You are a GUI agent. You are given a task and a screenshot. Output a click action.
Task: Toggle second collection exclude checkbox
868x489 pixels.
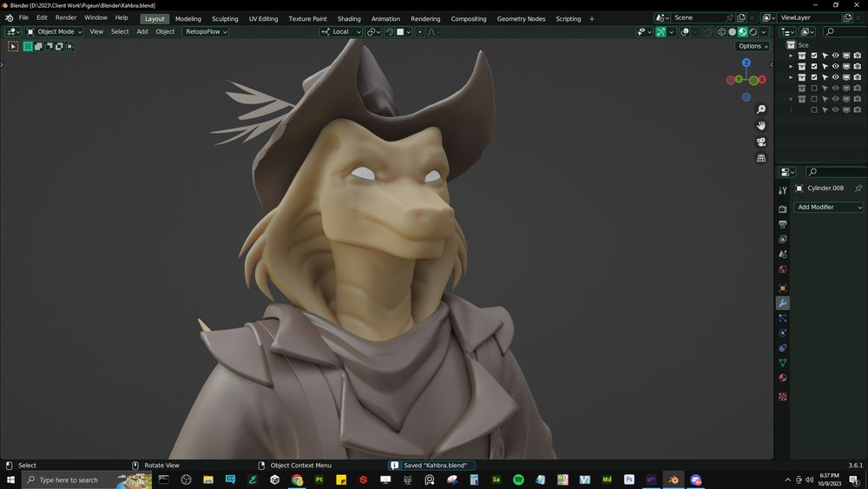click(814, 67)
